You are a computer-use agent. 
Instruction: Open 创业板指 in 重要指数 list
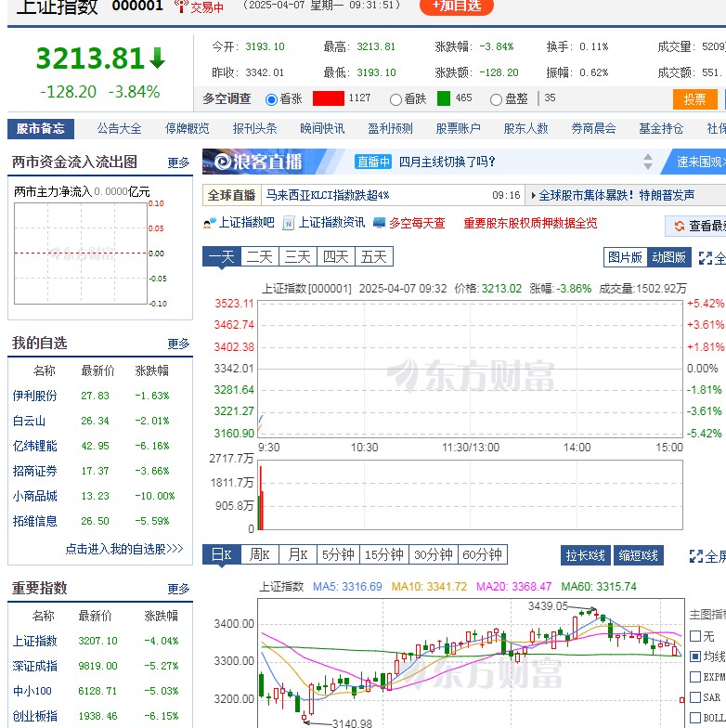(35, 717)
